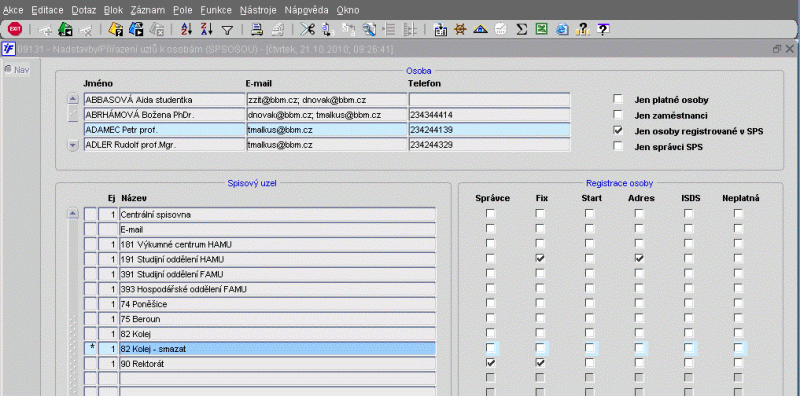Click the ship's wheel navigation icon
This screenshot has width=800, height=396.
click(460, 30)
